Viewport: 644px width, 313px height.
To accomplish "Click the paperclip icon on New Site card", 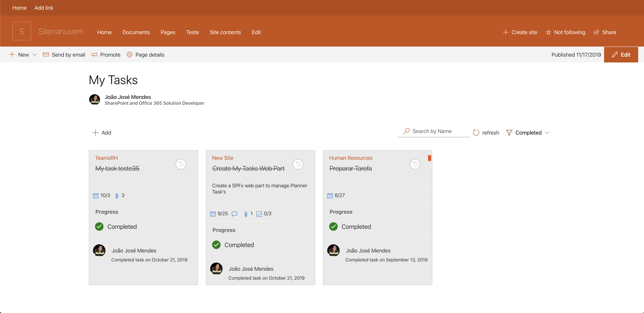I will [x=246, y=214].
